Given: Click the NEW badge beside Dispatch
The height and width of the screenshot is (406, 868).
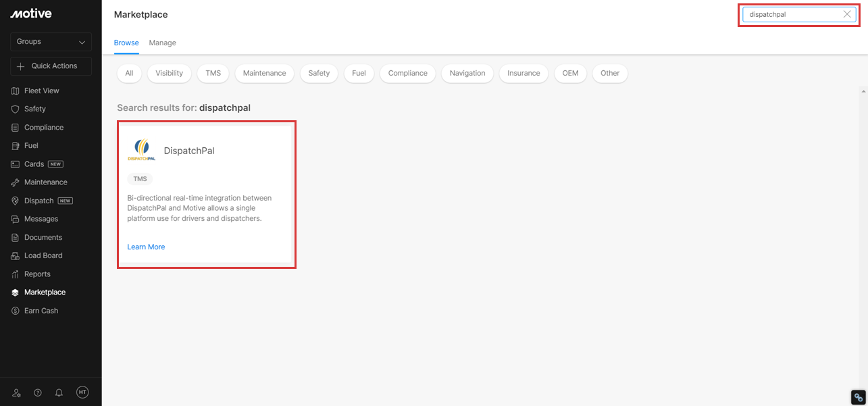Looking at the screenshot, I should [66, 201].
